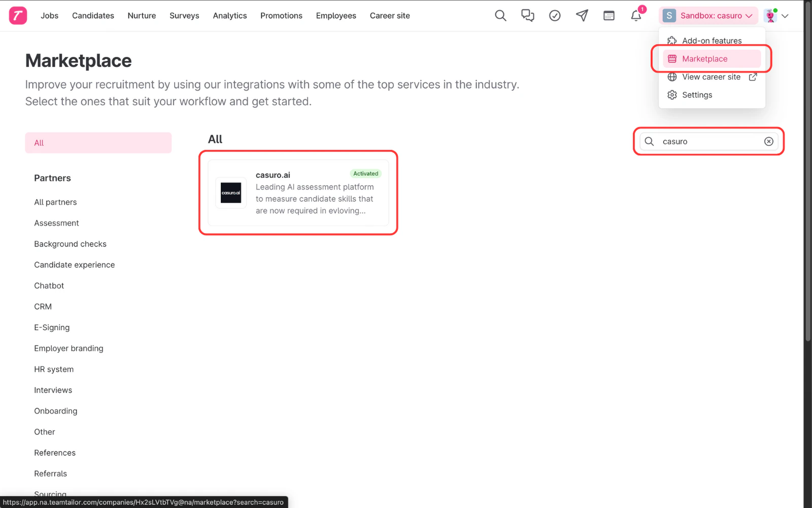
Task: Click the magnifier icon in marketplace search
Action: pyautogui.click(x=649, y=141)
